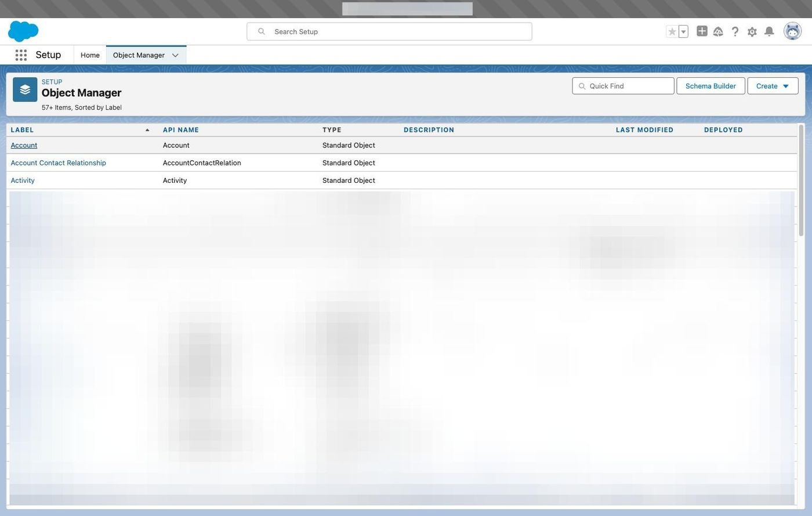Click Standard Object type in Activity row

coord(349,181)
